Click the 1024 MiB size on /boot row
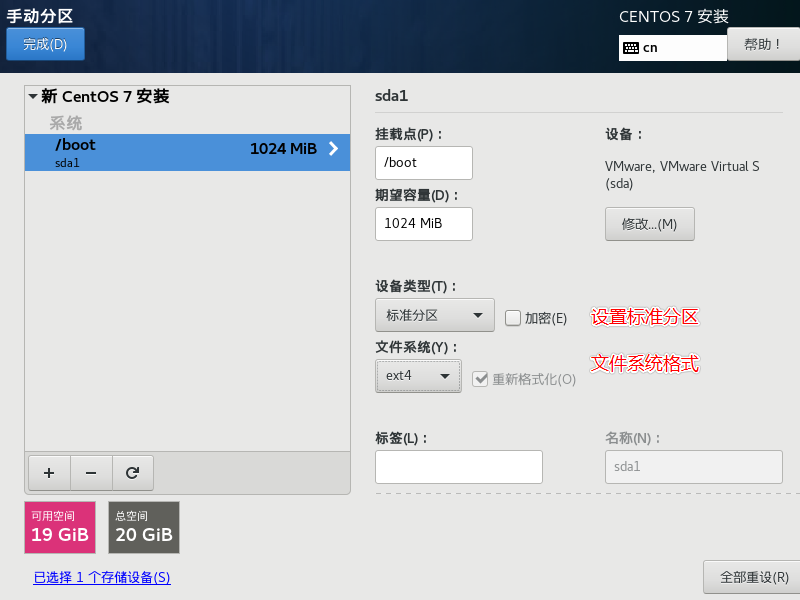The width and height of the screenshot is (800, 600). [x=283, y=148]
